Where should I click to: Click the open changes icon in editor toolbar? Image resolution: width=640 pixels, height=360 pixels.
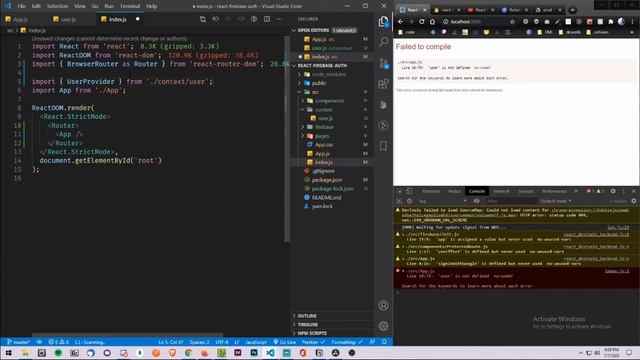point(203,19)
